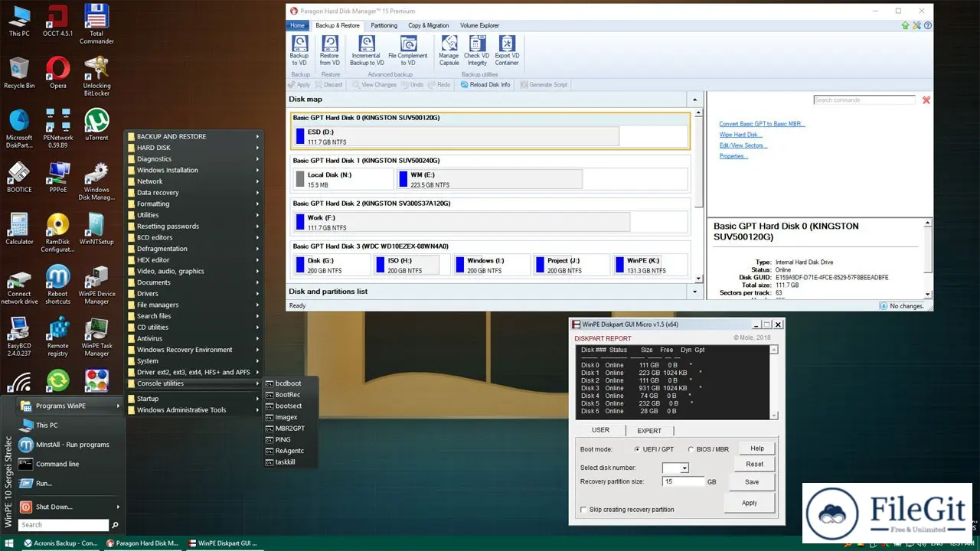Expand Programs WinPE menu entry

(70, 406)
